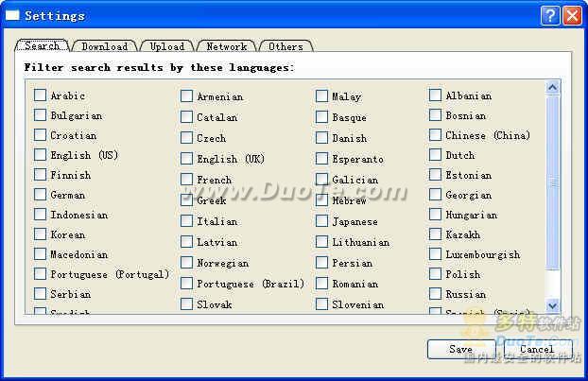Toggle the Malay checkbox
The image size is (588, 381).
click(x=321, y=96)
